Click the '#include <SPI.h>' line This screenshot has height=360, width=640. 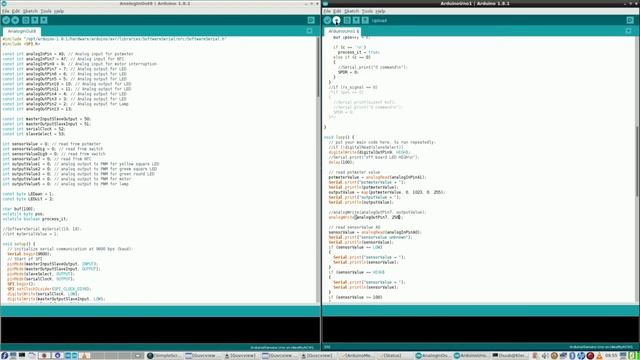pyautogui.click(x=21, y=44)
